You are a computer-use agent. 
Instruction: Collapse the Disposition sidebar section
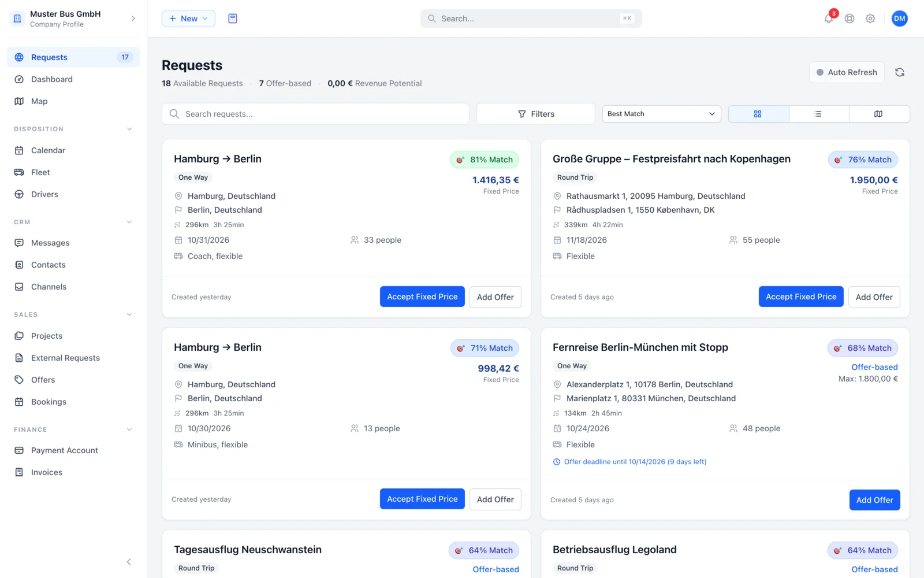[x=129, y=129]
